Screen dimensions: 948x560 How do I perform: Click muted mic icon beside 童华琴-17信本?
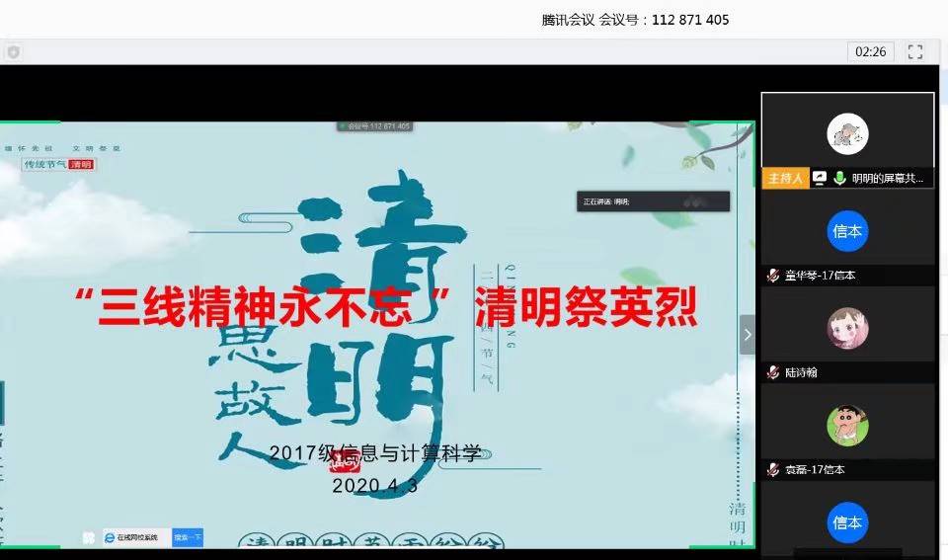tap(773, 276)
